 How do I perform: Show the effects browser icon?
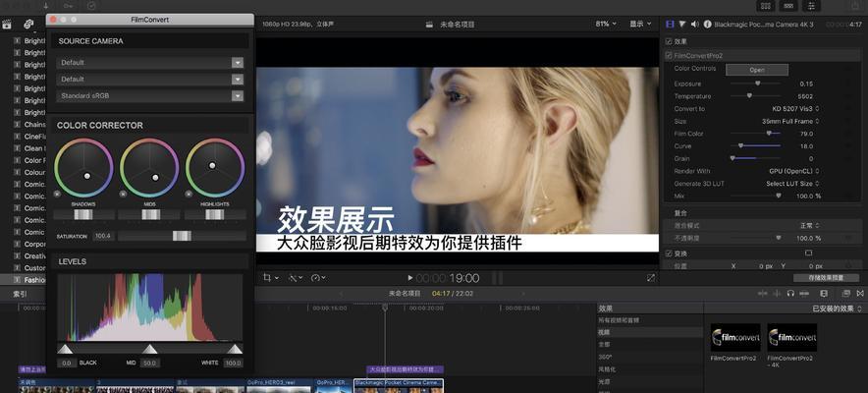pyautogui.click(x=845, y=294)
